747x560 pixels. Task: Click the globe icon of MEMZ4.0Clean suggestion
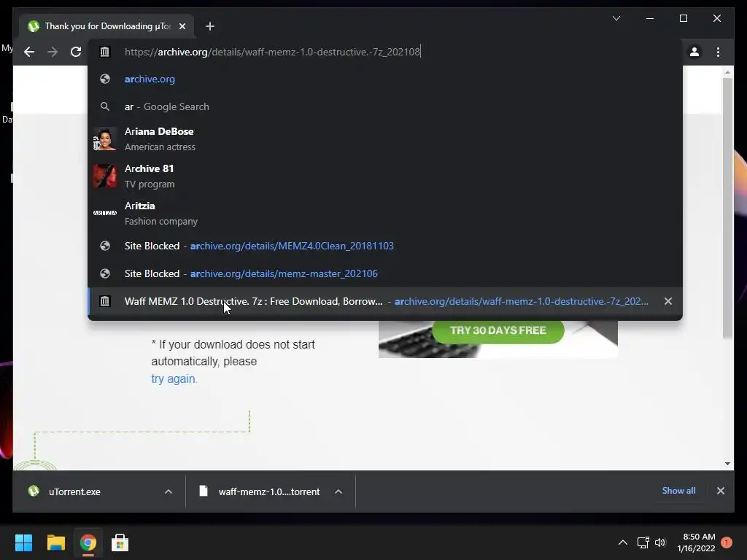pos(105,246)
